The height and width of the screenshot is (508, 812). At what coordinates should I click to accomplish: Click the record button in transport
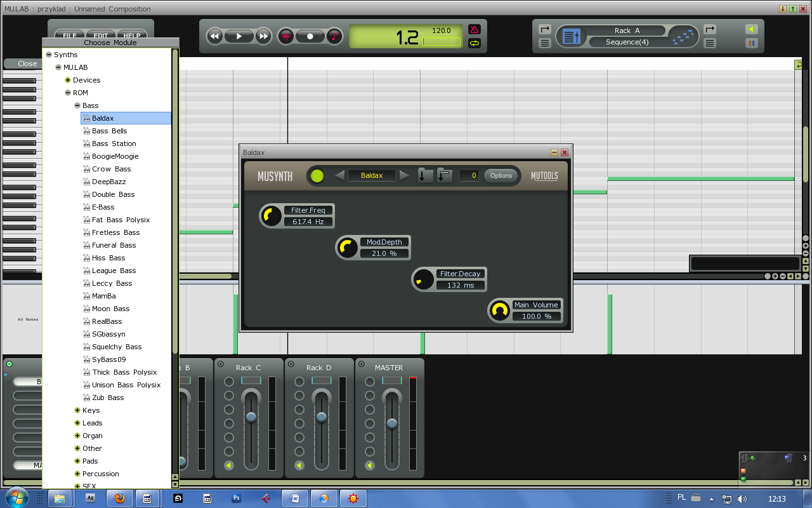coord(310,36)
